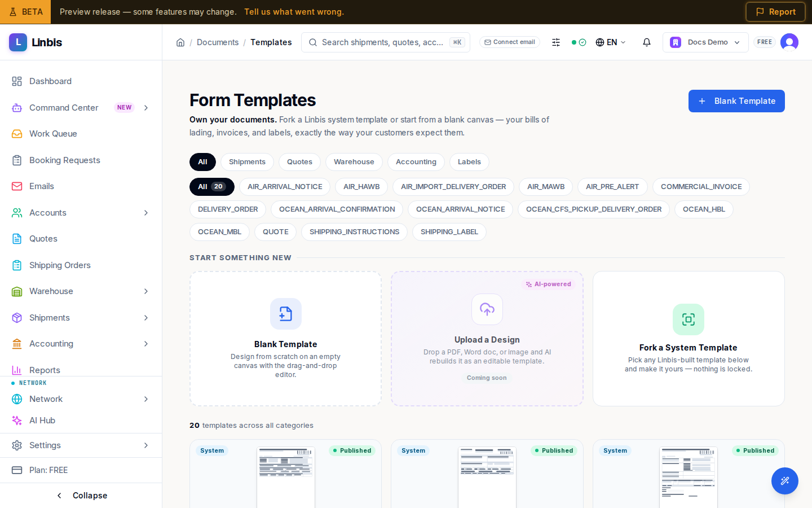Click the Reports bar chart icon

click(17, 370)
